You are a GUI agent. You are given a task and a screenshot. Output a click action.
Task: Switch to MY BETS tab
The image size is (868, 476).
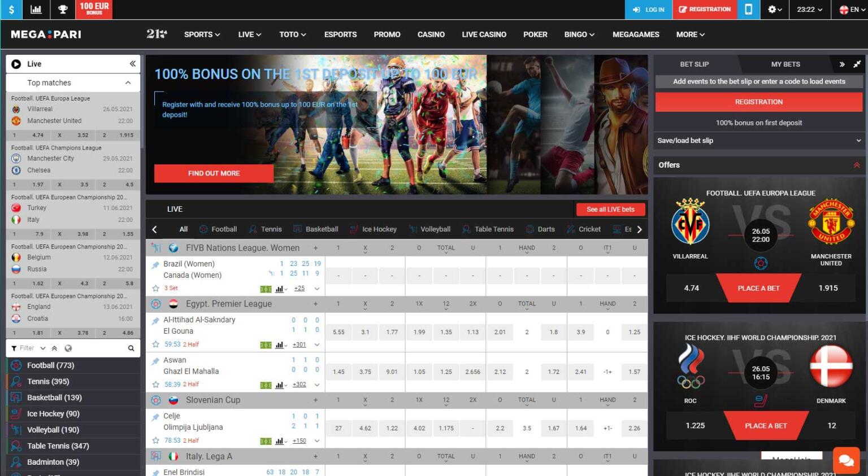785,64
